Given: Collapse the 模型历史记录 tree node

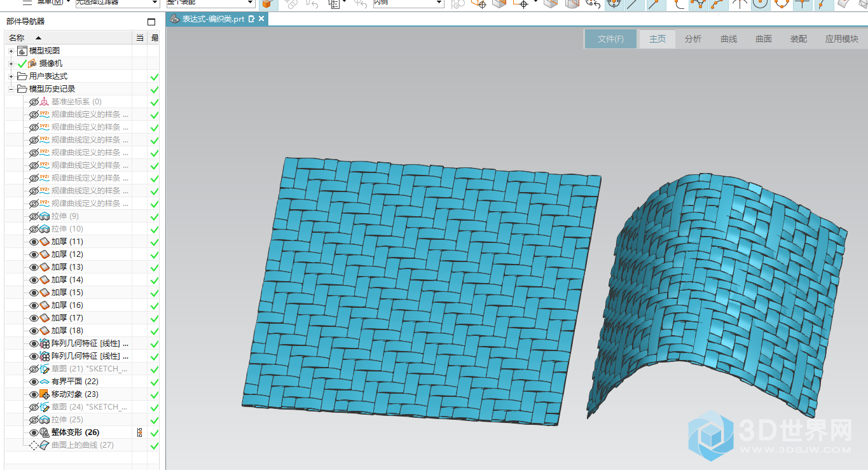Looking at the screenshot, I should click(x=11, y=89).
